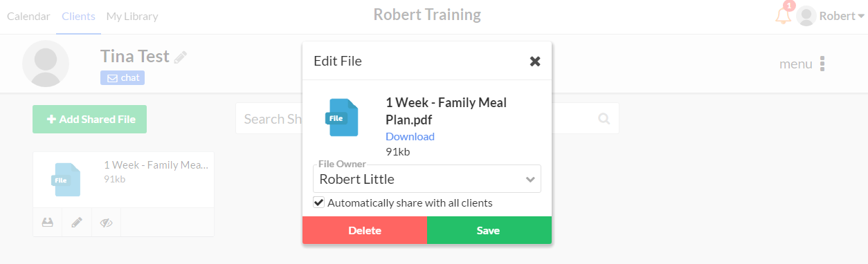This screenshot has width=868, height=264.
Task: Click the search magnifier icon
Action: point(604,119)
